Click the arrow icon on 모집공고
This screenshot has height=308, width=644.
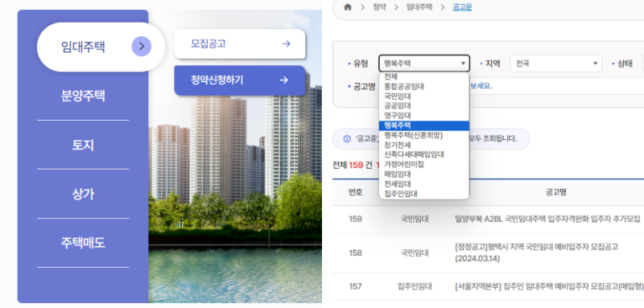tap(287, 43)
